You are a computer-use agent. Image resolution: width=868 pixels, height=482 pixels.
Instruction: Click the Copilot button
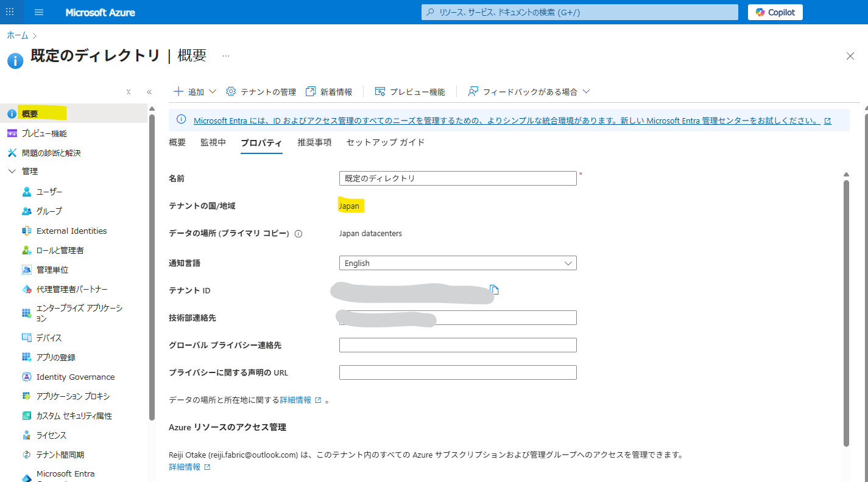tap(775, 12)
